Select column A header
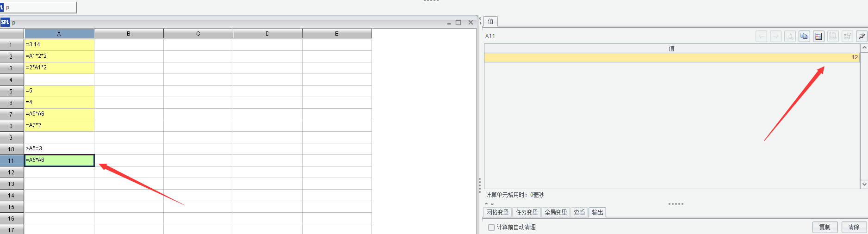This screenshot has width=868, height=234. point(59,34)
